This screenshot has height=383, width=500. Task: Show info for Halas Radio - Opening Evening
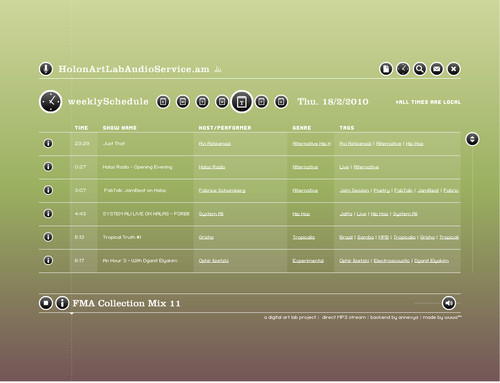(x=48, y=167)
